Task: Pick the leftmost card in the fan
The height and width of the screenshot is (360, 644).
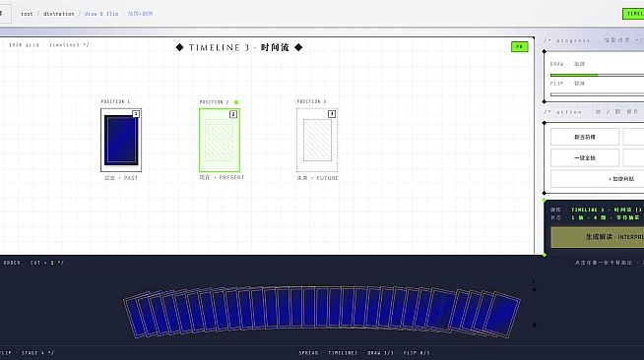Action: tap(135, 317)
